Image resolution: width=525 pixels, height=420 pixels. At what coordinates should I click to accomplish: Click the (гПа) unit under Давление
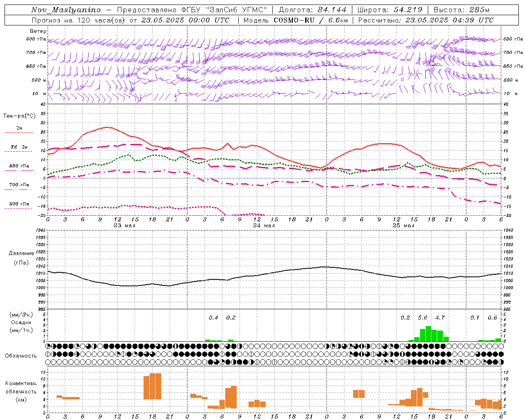pyautogui.click(x=21, y=263)
